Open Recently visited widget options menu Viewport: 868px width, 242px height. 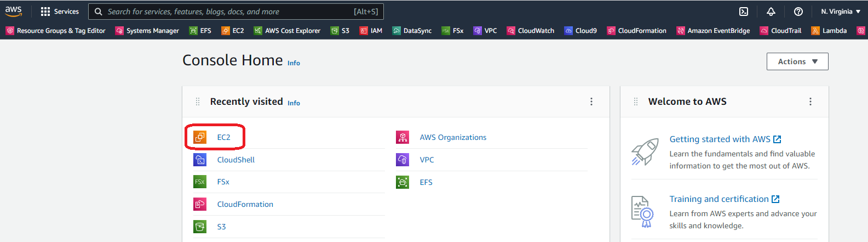click(591, 102)
